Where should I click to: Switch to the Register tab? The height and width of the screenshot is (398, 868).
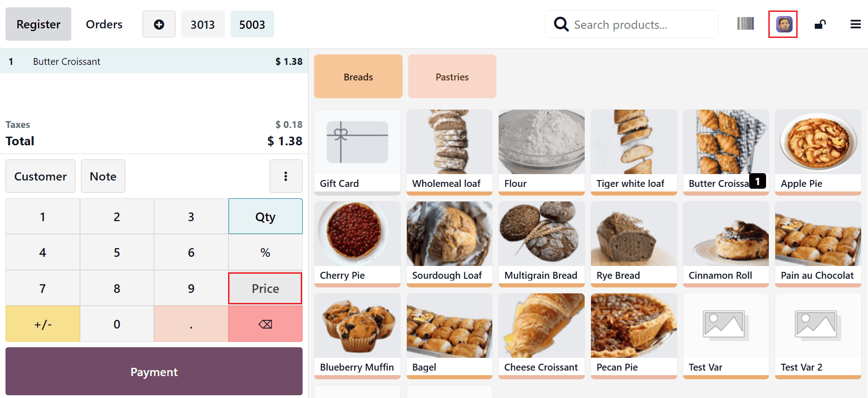pyautogui.click(x=38, y=24)
